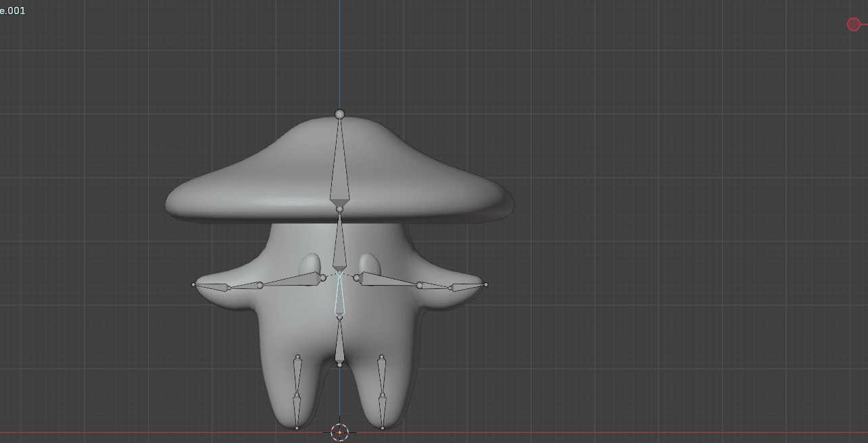This screenshot has height=443, width=868.
Task: Select the upper leg bone in the left leg
Action: [x=297, y=373]
